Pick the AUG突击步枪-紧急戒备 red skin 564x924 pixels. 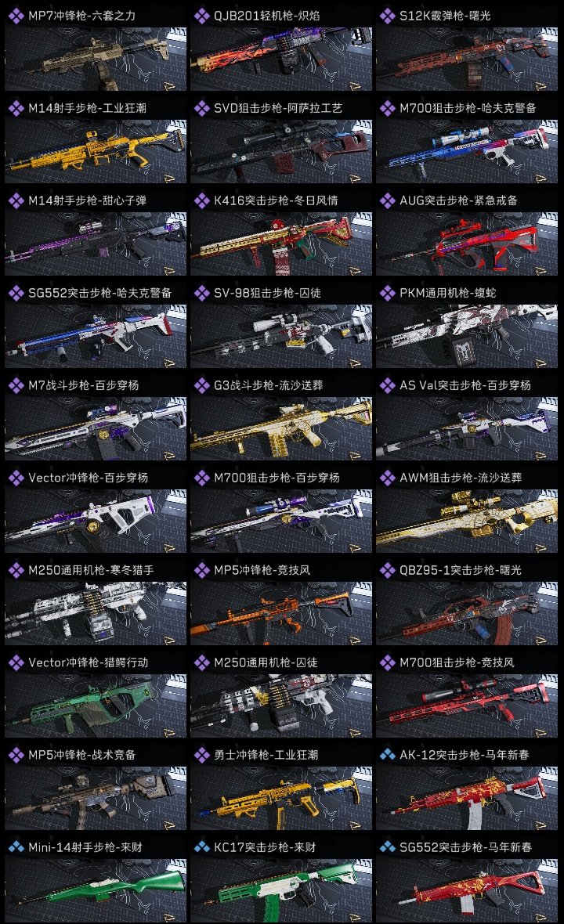467,244
